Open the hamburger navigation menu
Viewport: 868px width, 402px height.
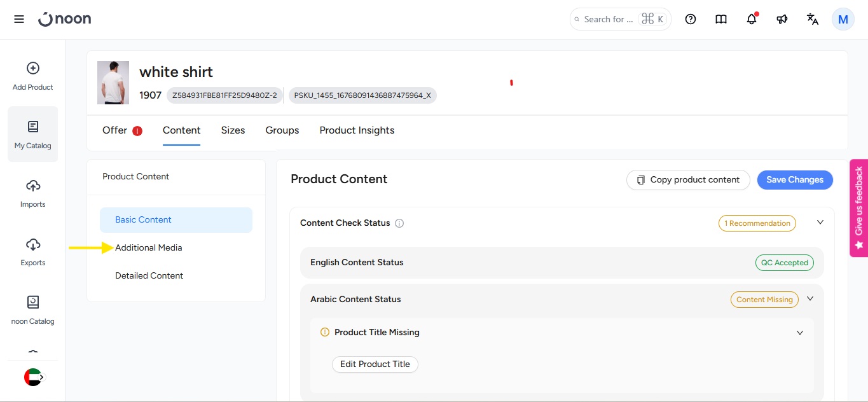19,19
